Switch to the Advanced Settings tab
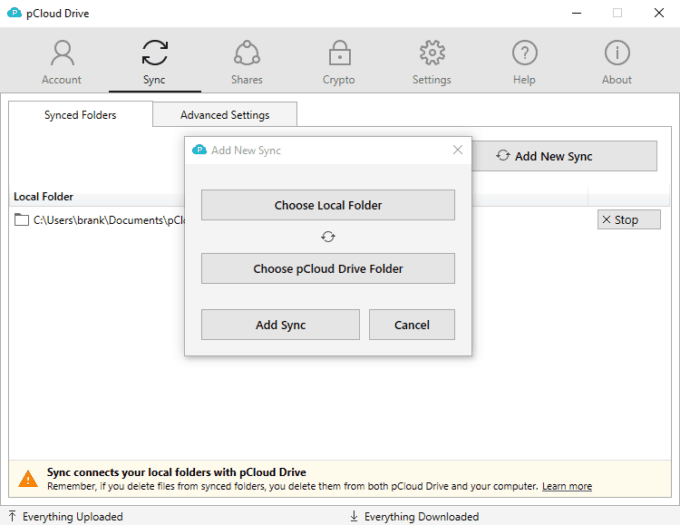This screenshot has height=525, width=680. tap(225, 115)
